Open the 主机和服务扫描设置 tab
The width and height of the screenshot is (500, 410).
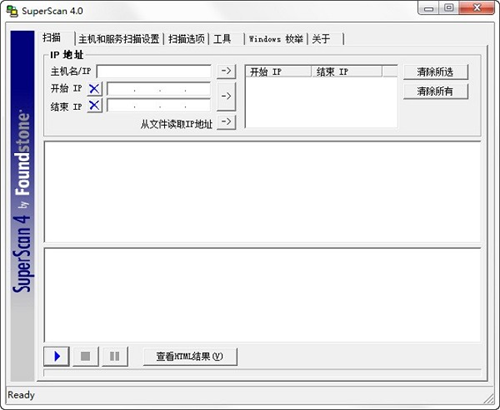119,39
